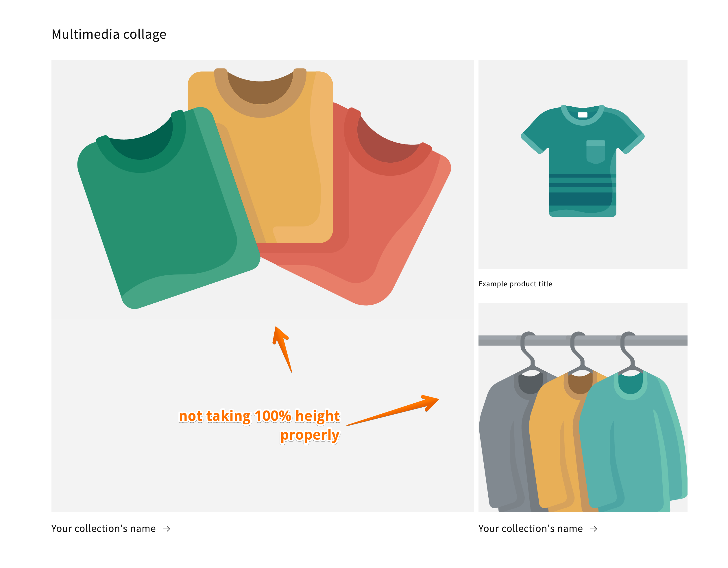Open the left "Your collection's name" link
Viewport: 728px width, 568px height.
click(x=103, y=528)
